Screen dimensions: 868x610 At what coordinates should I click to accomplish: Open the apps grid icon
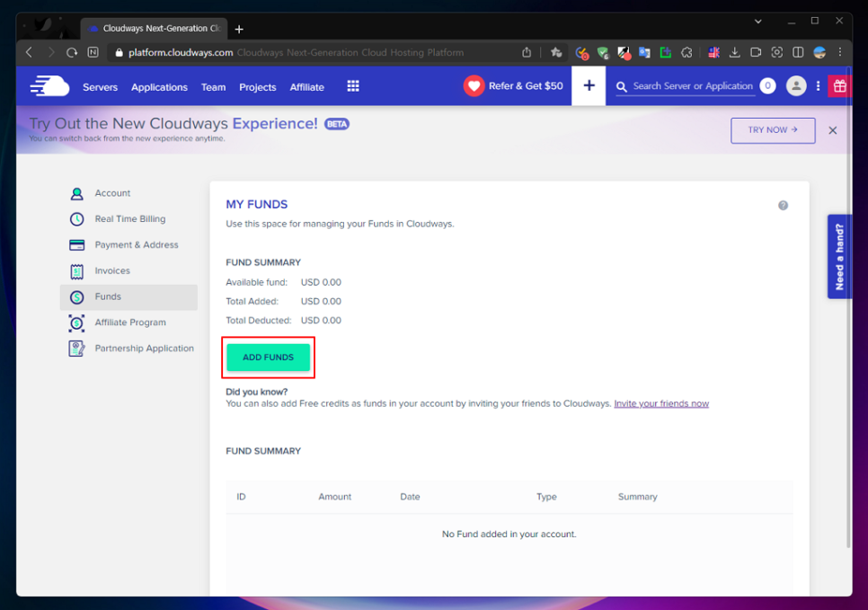[x=353, y=86]
